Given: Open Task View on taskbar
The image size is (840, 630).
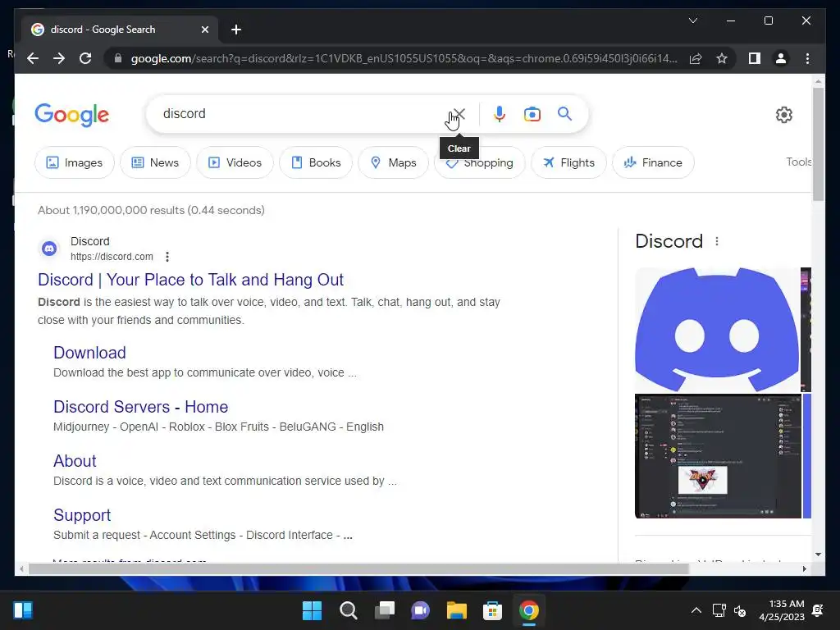Looking at the screenshot, I should coord(385,610).
